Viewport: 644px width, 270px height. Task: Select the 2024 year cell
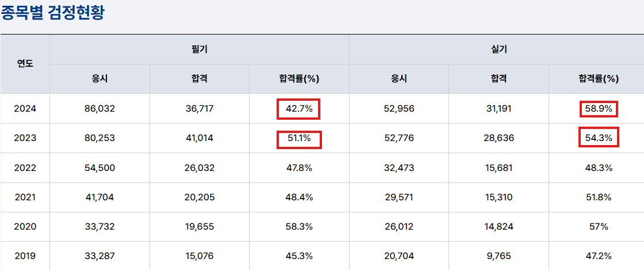coord(25,109)
